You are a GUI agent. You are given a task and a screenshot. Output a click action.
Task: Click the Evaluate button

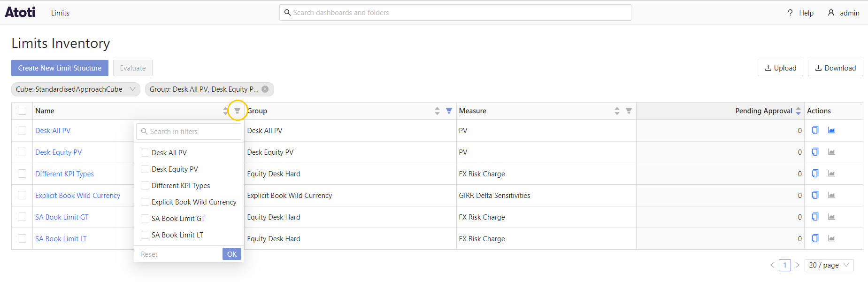coord(133,68)
